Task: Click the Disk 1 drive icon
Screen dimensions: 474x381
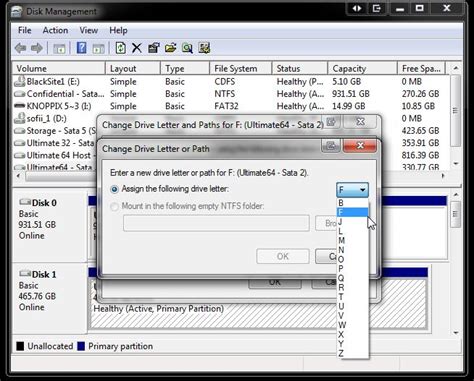Action: click(x=25, y=274)
